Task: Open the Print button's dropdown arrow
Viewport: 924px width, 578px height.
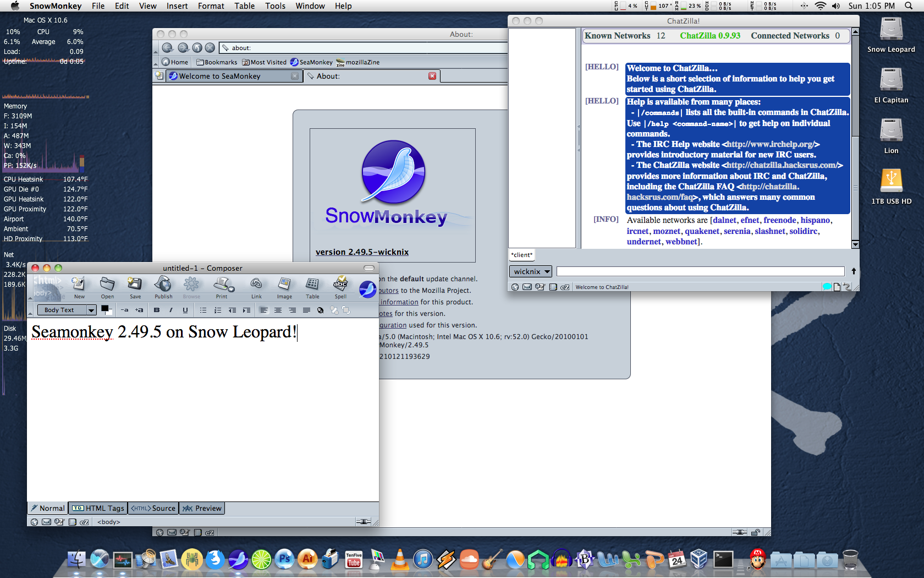Action: 232,289
